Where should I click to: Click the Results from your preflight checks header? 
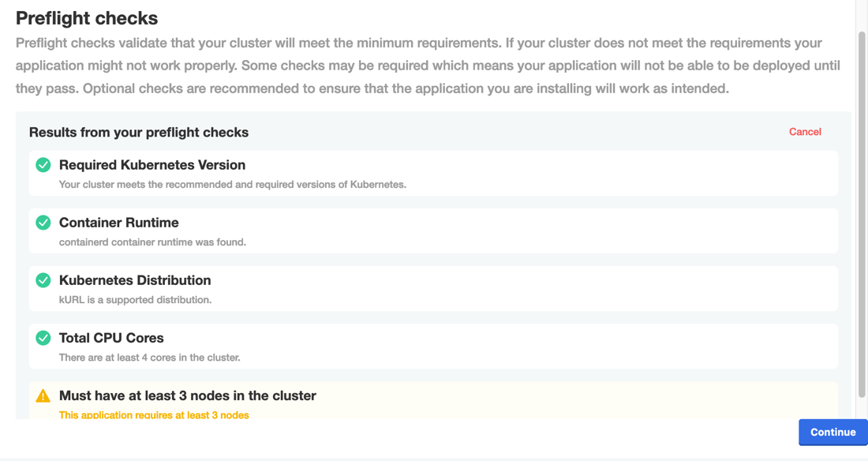coord(138,132)
